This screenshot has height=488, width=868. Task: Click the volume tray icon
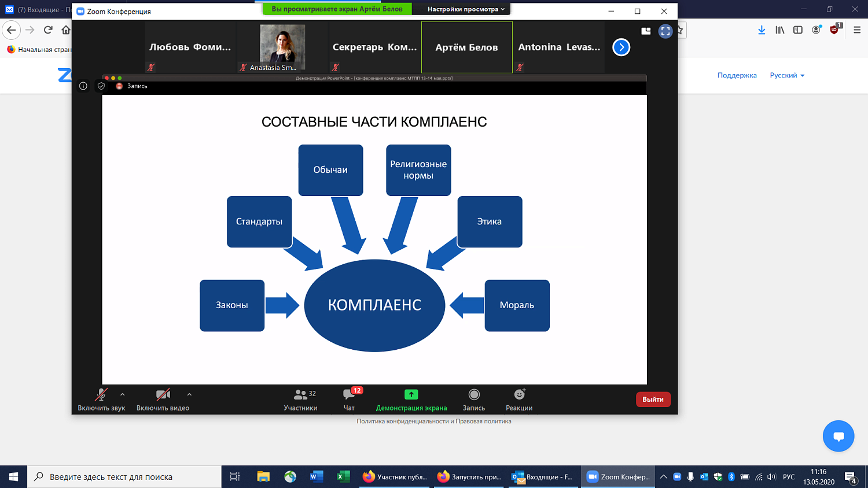pos(771,477)
